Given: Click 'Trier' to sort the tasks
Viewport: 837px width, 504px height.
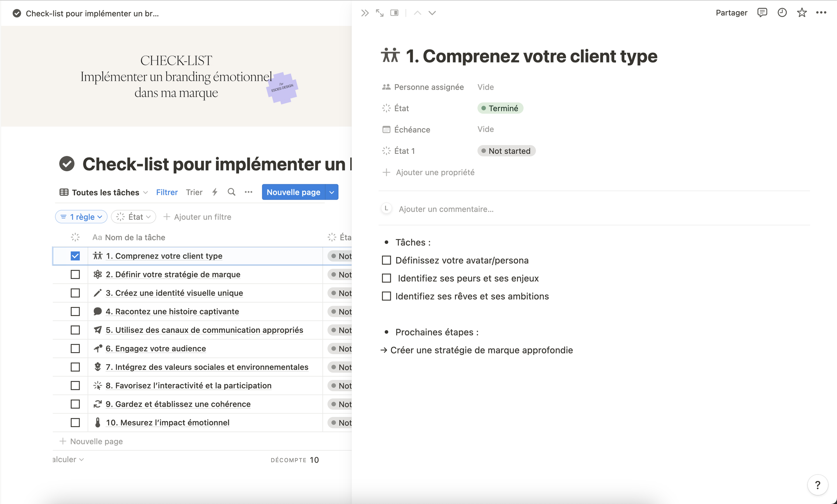Looking at the screenshot, I should pos(194,192).
